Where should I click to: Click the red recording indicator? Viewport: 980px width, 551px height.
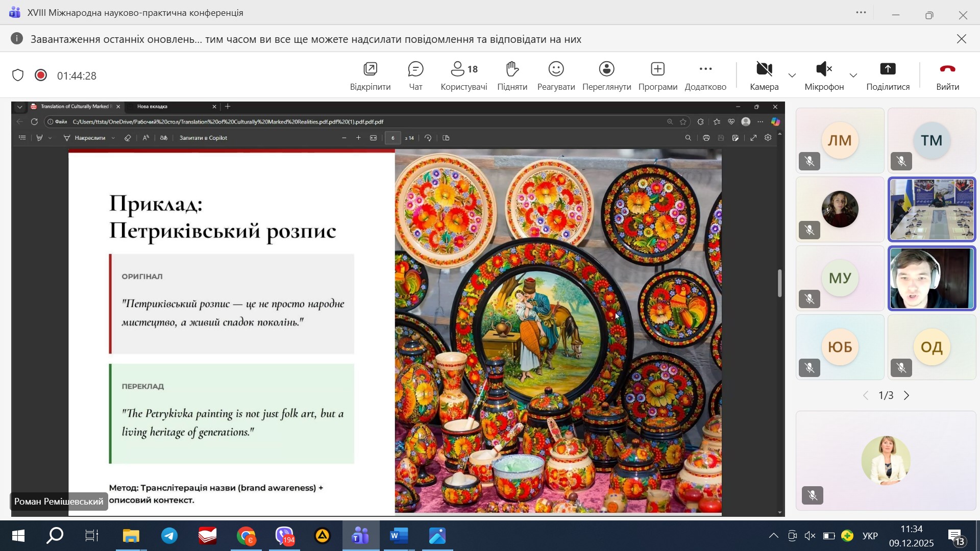coord(41,76)
